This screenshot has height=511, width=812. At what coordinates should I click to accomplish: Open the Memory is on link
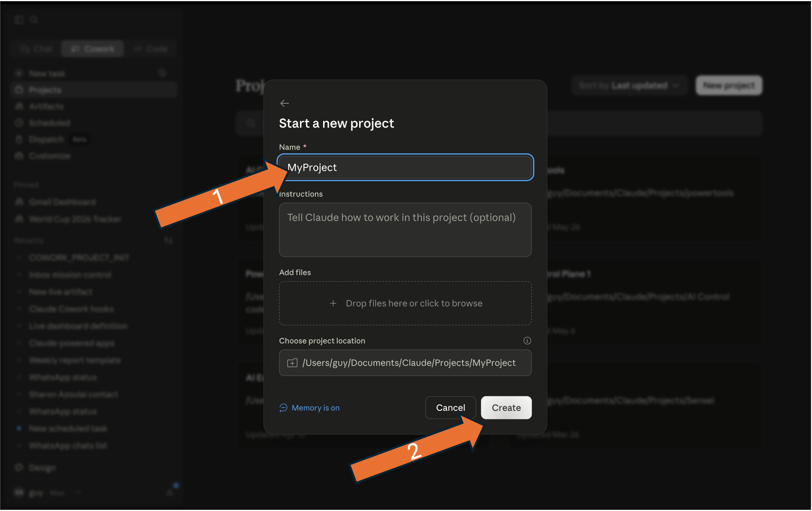coord(310,408)
